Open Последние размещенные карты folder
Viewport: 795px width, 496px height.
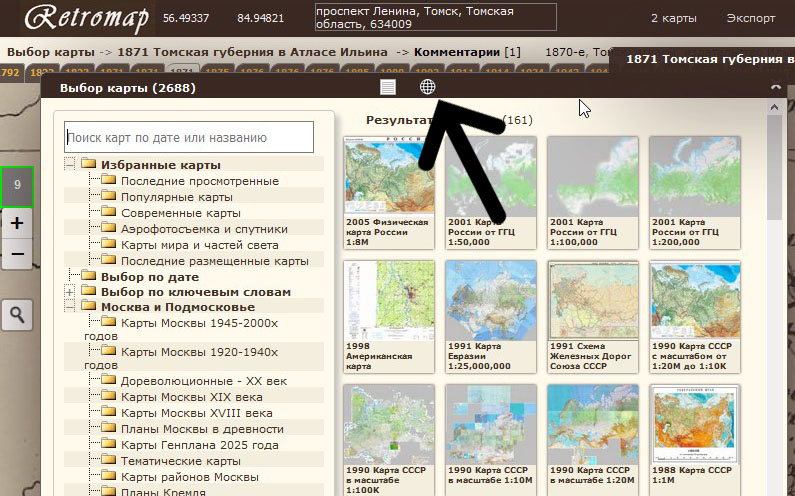214,261
